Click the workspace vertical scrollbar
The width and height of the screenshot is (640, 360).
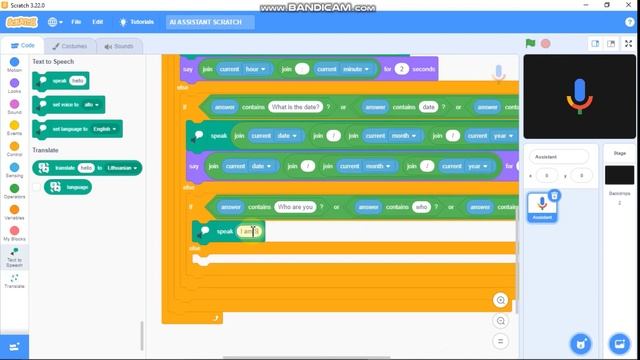pyautogui.click(x=516, y=261)
